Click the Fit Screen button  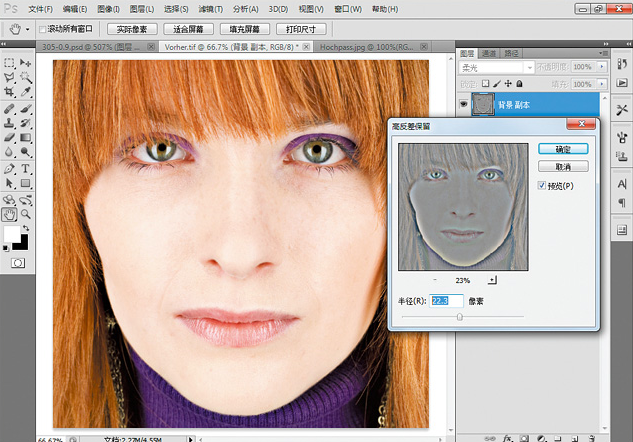[x=188, y=29]
